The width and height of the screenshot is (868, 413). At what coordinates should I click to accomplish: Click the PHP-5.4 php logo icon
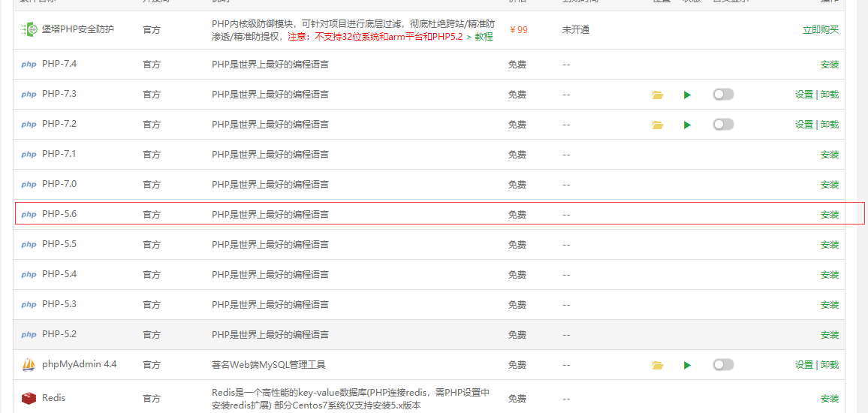click(x=29, y=275)
